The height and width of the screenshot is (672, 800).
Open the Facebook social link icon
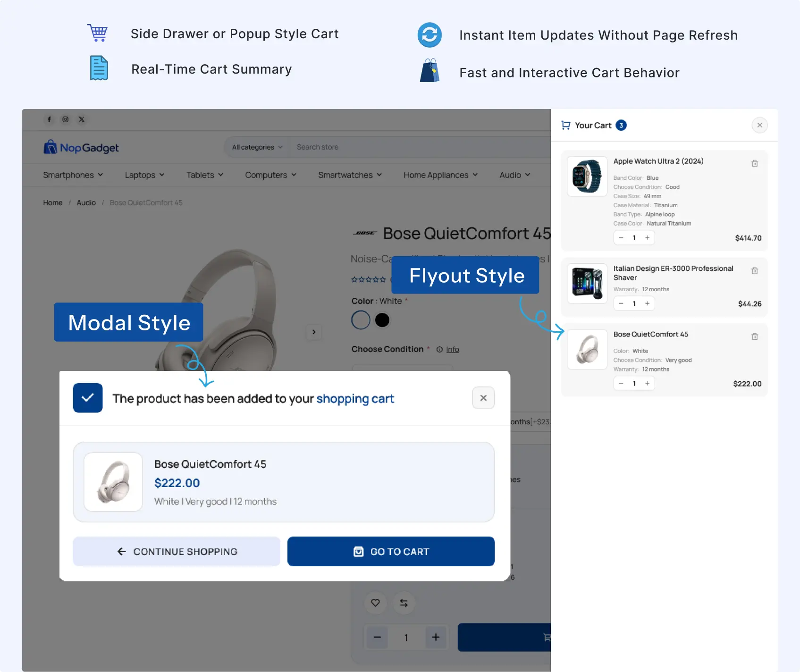[49, 119]
